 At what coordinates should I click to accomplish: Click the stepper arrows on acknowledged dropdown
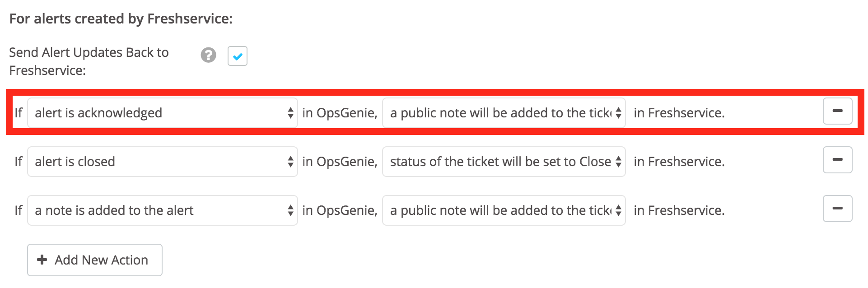point(291,113)
